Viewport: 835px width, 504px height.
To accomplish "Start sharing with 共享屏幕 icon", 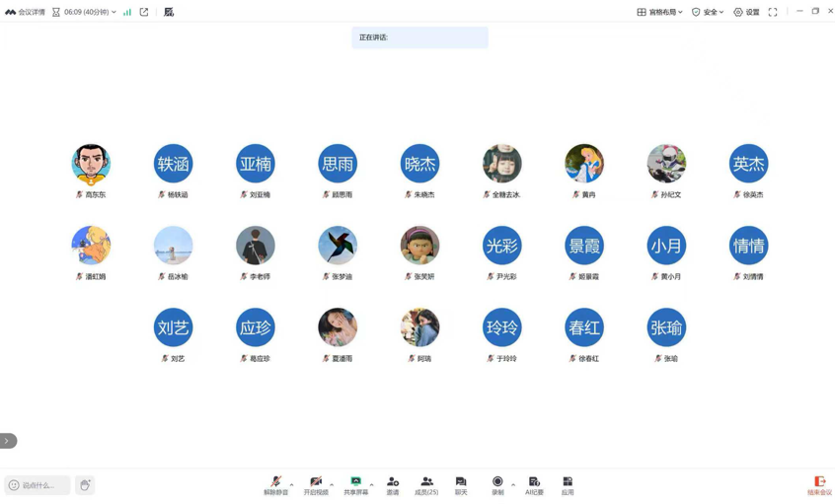I will point(355,484).
